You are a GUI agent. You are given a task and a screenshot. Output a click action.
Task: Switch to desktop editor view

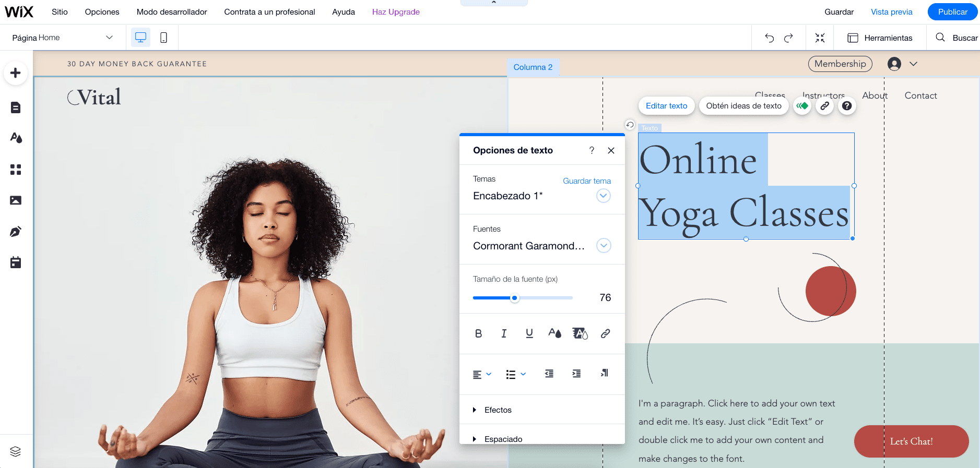[141, 38]
